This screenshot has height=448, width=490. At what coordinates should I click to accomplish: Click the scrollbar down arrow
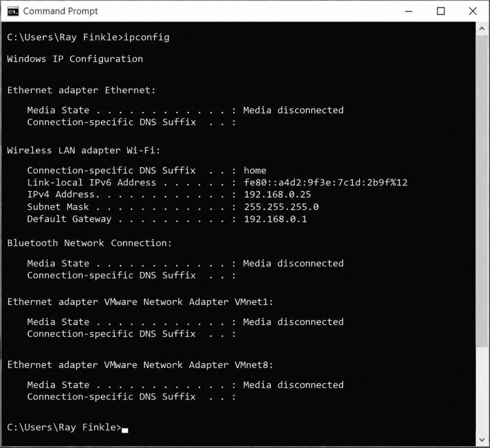(481, 439)
